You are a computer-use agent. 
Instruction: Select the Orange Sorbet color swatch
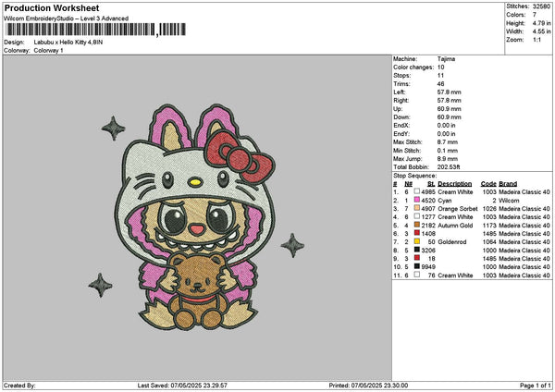[417, 208]
